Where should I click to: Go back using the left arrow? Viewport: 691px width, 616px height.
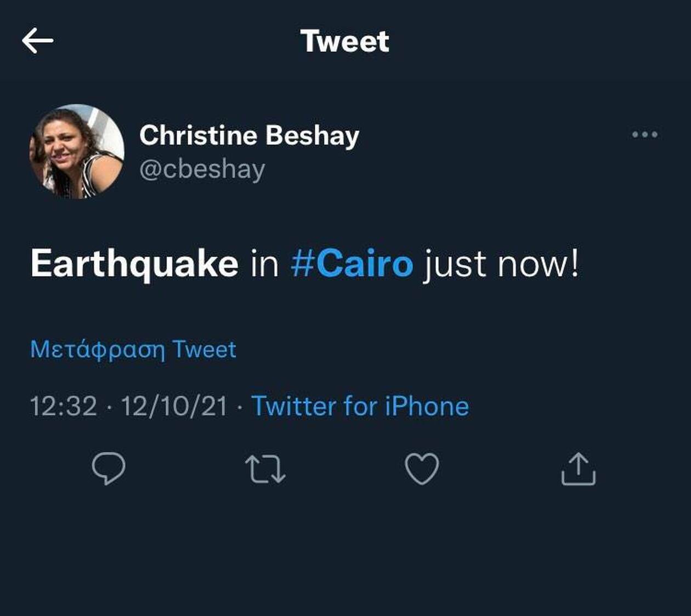click(x=37, y=41)
